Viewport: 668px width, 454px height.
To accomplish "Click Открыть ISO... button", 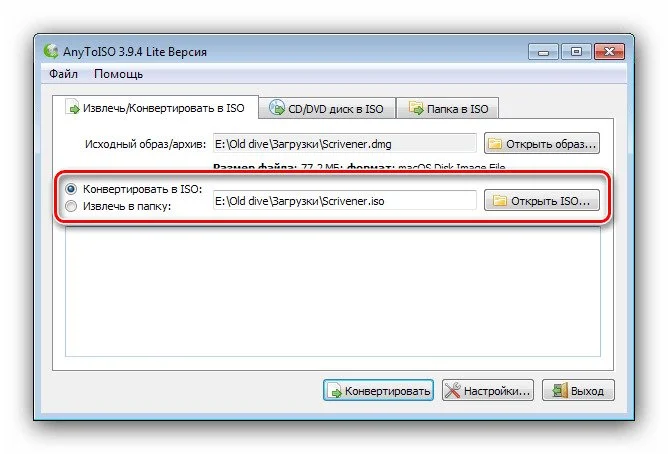I will pyautogui.click(x=542, y=200).
